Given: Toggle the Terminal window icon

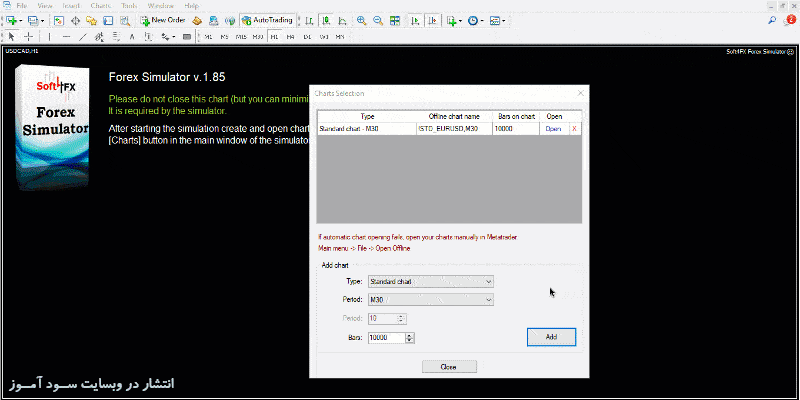Looking at the screenshot, I should click(x=108, y=20).
